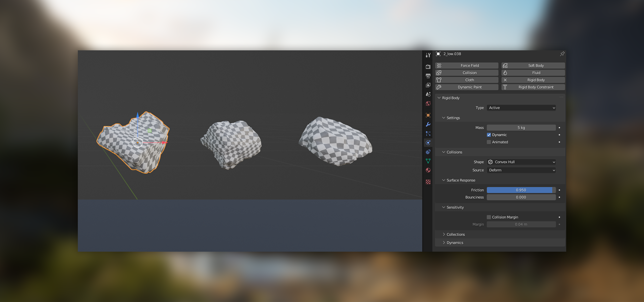The height and width of the screenshot is (302, 644).
Task: Toggle the pin icon in properties header
Action: click(562, 54)
